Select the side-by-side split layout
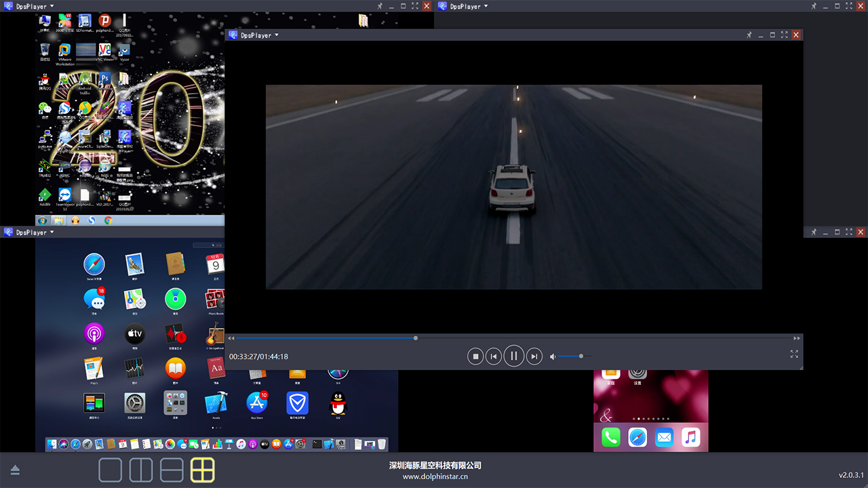Image resolution: width=868 pixels, height=488 pixels. (x=141, y=470)
